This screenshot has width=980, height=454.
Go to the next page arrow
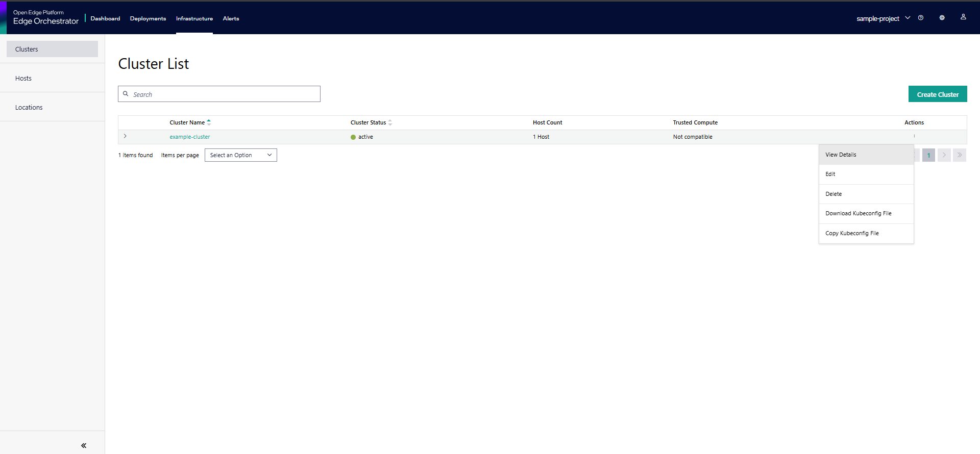click(944, 155)
